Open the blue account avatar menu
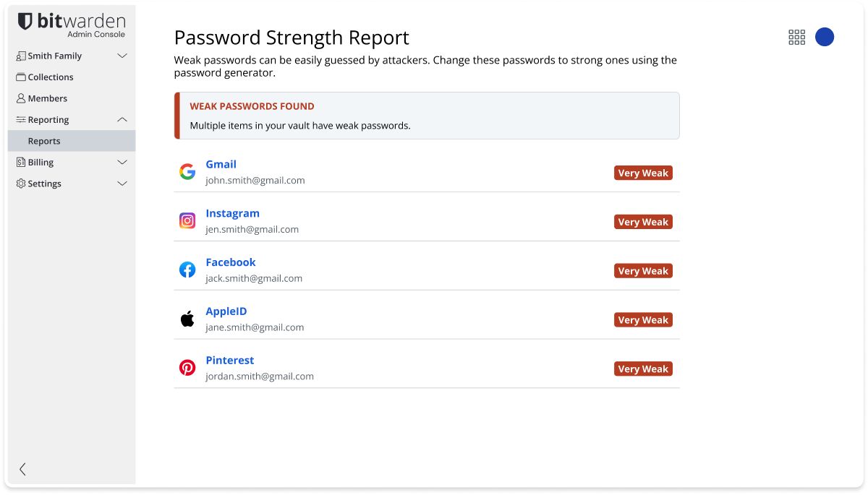868x495 pixels. tap(825, 37)
